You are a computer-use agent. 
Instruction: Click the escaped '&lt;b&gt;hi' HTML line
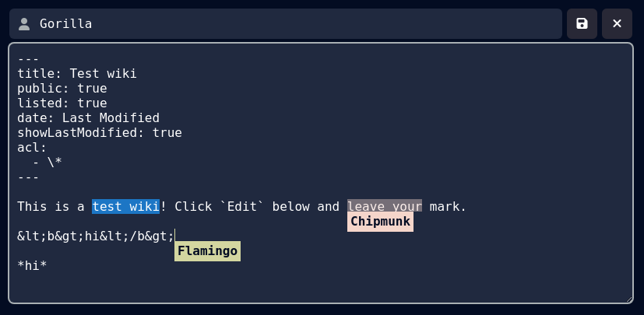click(x=96, y=236)
